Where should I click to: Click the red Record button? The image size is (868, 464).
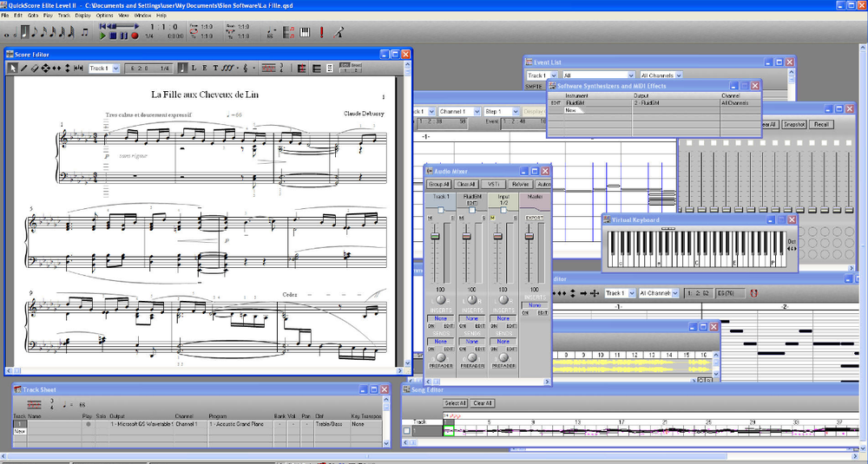click(x=135, y=36)
